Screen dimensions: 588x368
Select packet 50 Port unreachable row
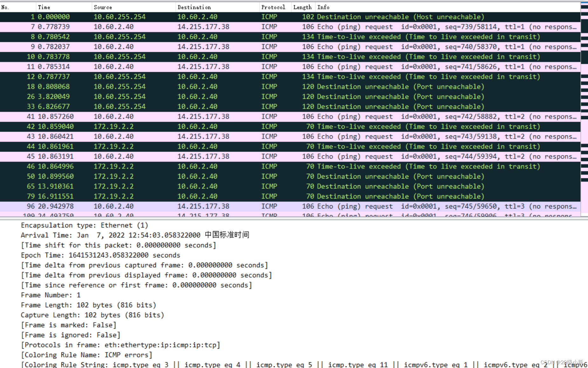290,176
